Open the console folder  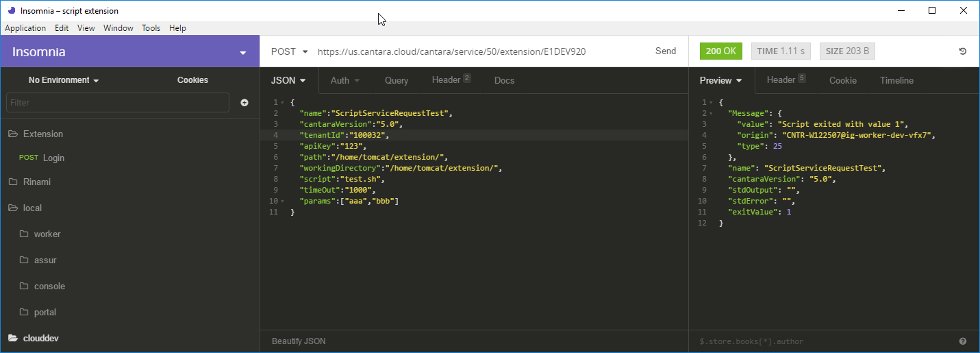coord(49,287)
